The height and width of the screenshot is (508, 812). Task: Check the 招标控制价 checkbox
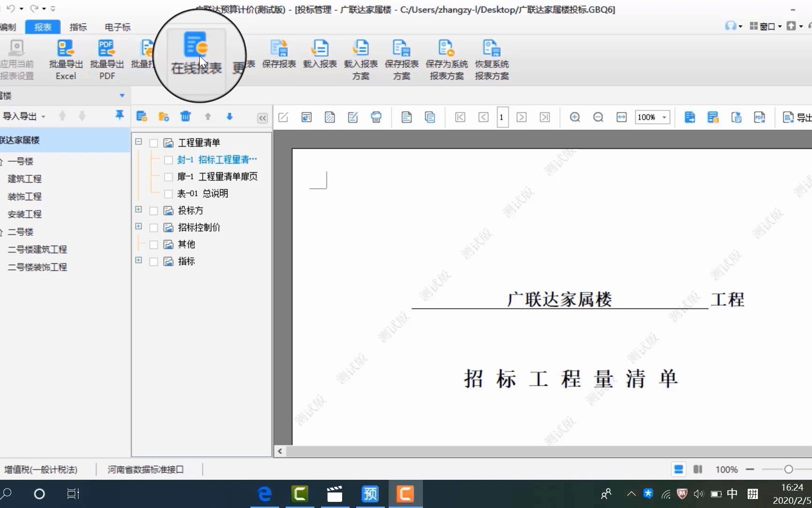point(153,228)
